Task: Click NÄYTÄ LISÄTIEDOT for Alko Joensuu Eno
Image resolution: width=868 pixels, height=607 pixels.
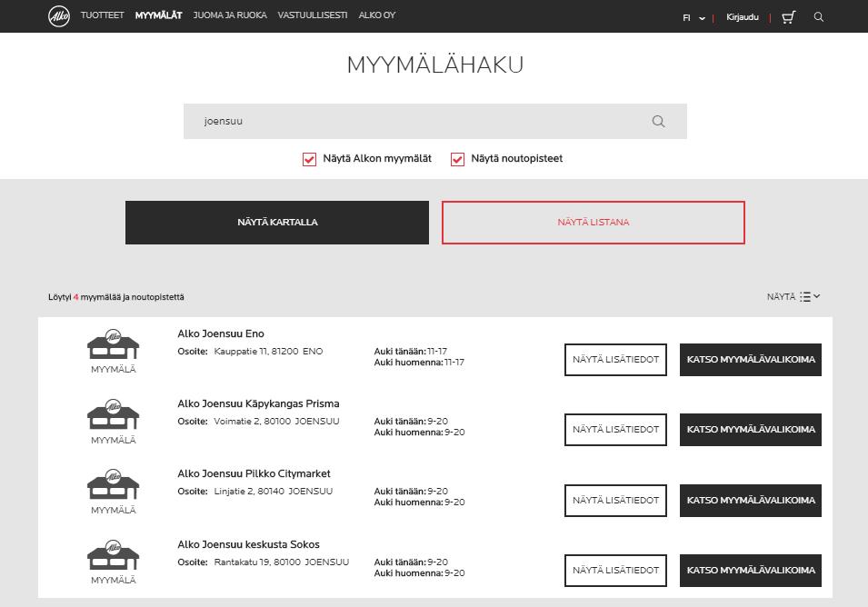Action: pyautogui.click(x=615, y=360)
